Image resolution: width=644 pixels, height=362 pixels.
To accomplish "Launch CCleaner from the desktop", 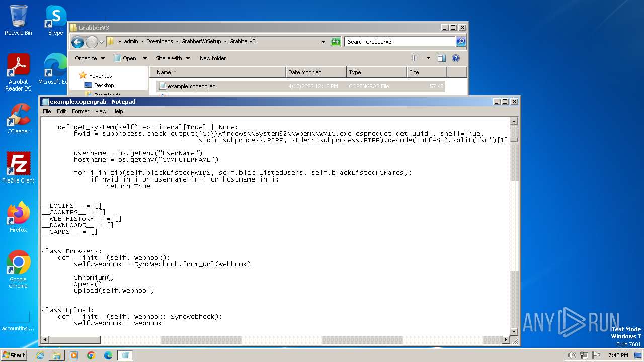I will (x=18, y=118).
